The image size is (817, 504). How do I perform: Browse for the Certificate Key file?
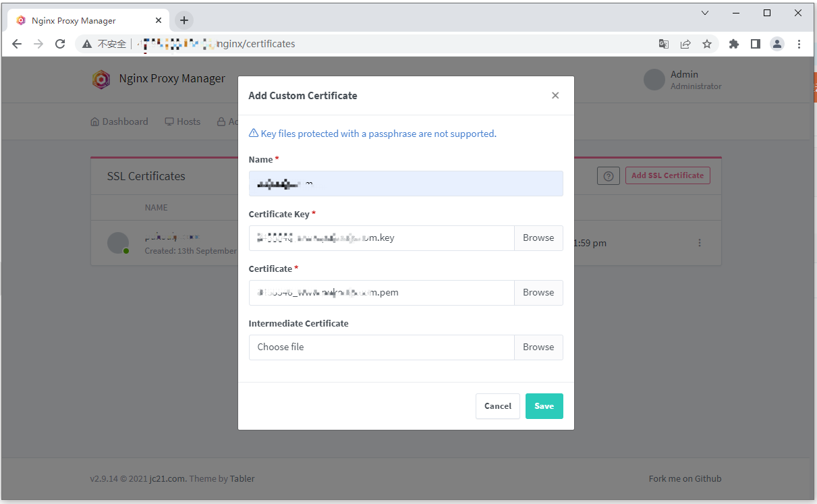[538, 238]
